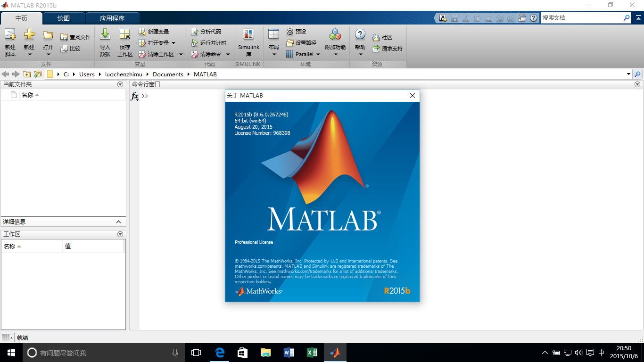Screen dimensions: 644x362
Task: Open the 清除工作区 dropdown arrow
Action: (x=181, y=54)
